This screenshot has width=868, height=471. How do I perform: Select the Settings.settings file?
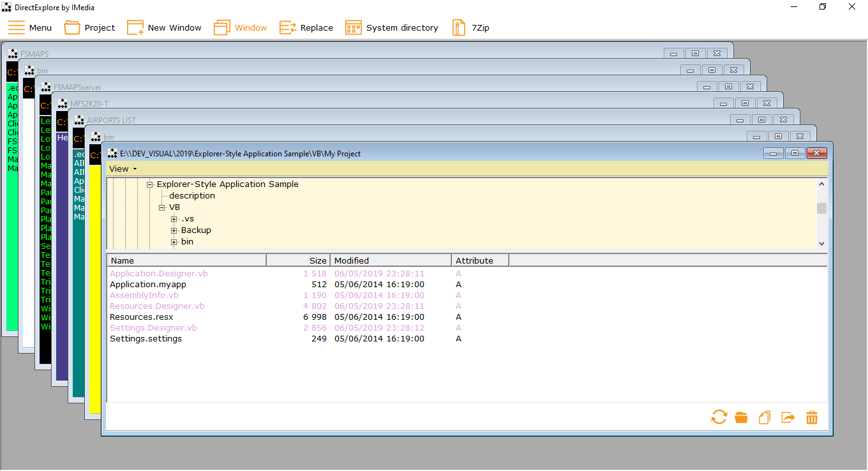[x=146, y=338]
